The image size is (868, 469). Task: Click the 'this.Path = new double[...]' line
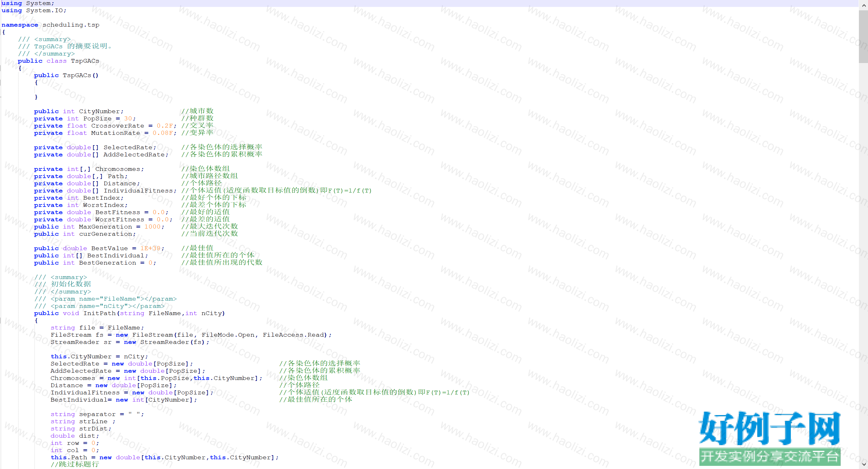(x=164, y=457)
